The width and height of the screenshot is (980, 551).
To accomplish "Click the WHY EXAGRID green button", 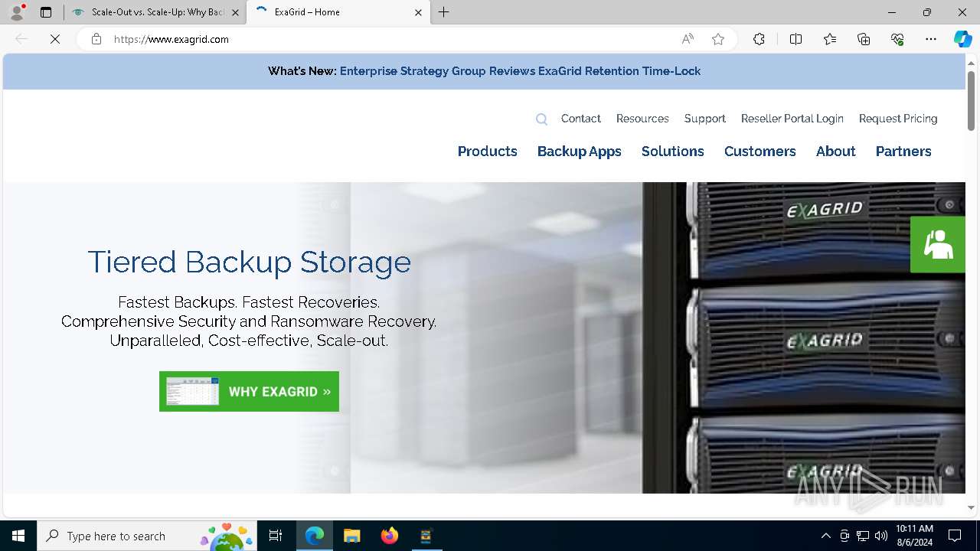I will pos(249,391).
